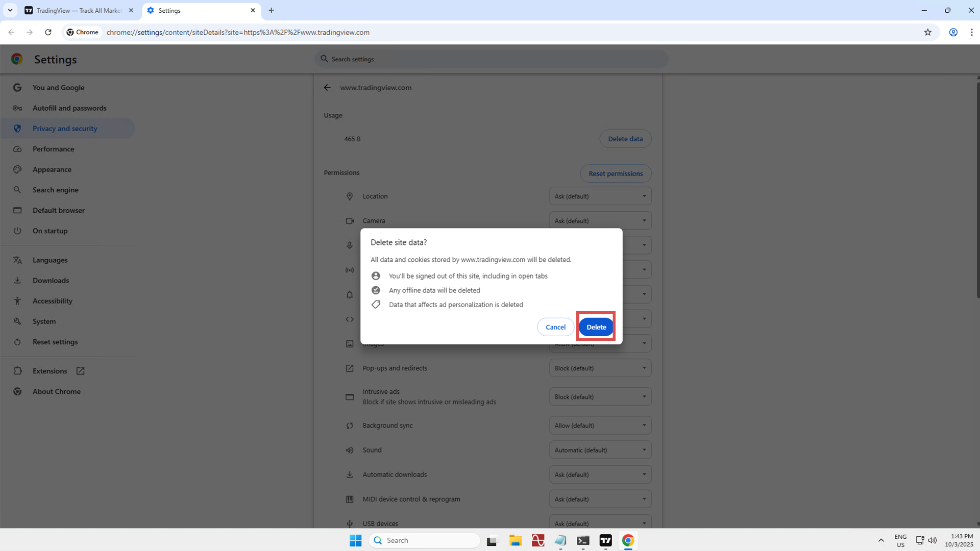Open Privacy and security settings section
The image size is (980, 551).
65,129
